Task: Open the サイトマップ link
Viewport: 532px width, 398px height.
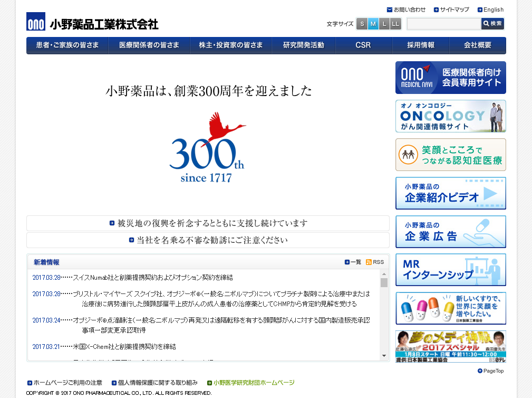Action: coord(451,10)
